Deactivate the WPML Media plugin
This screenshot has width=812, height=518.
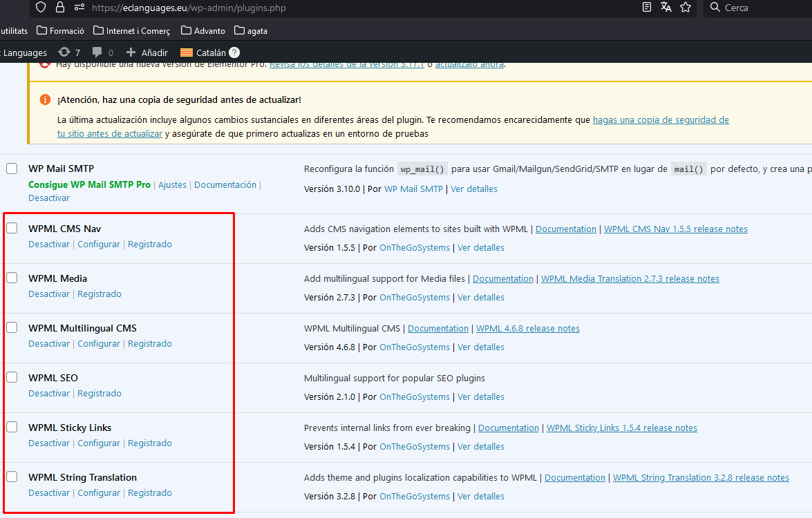tap(48, 294)
